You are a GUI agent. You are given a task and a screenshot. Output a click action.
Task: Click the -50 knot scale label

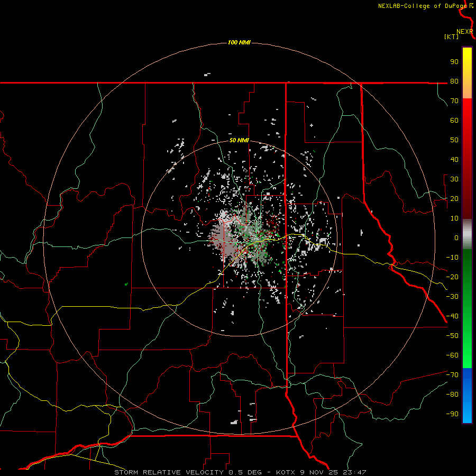point(452,336)
